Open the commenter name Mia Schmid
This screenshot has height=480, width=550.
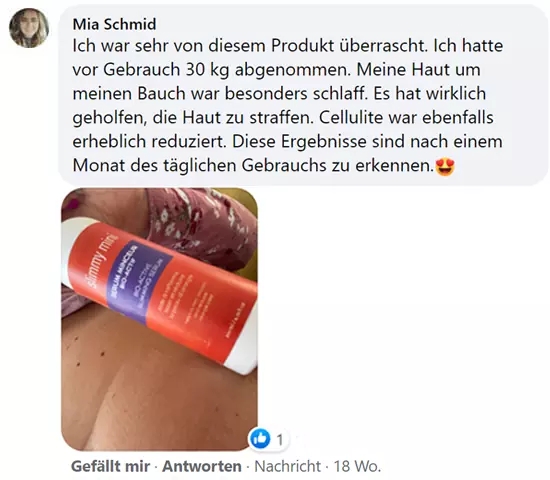pyautogui.click(x=114, y=24)
